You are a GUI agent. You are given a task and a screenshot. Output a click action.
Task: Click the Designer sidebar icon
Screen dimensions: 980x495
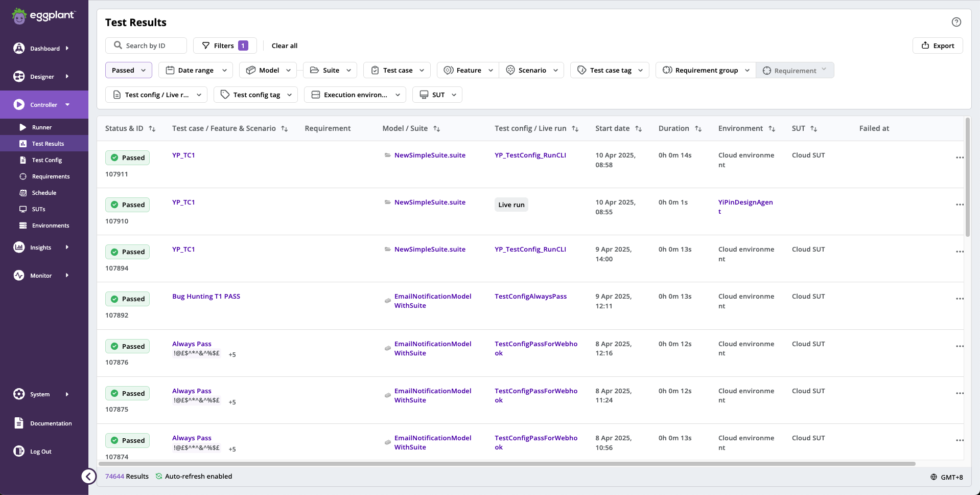point(19,76)
